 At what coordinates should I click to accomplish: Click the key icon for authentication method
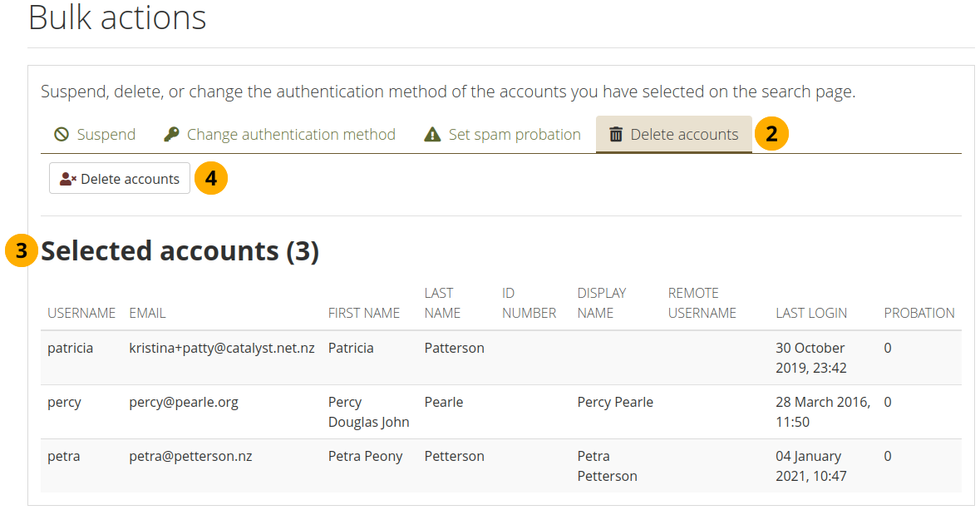click(x=171, y=135)
